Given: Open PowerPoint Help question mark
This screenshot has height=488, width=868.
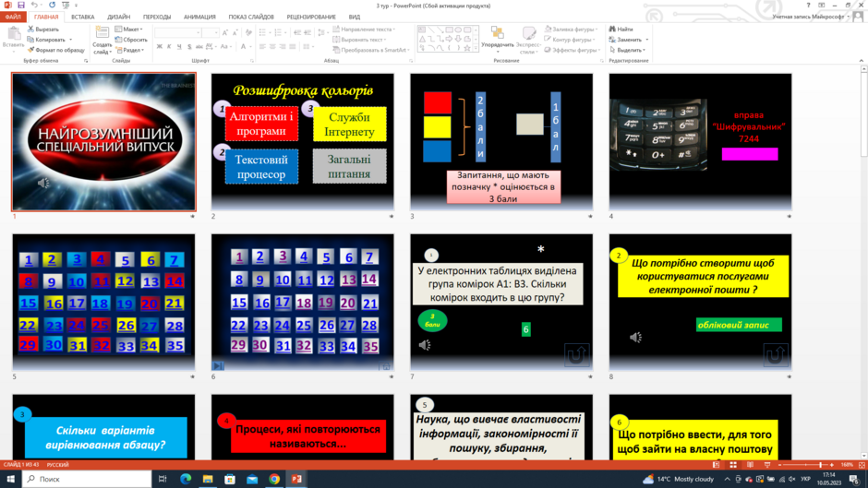Looking at the screenshot, I should [x=808, y=5].
